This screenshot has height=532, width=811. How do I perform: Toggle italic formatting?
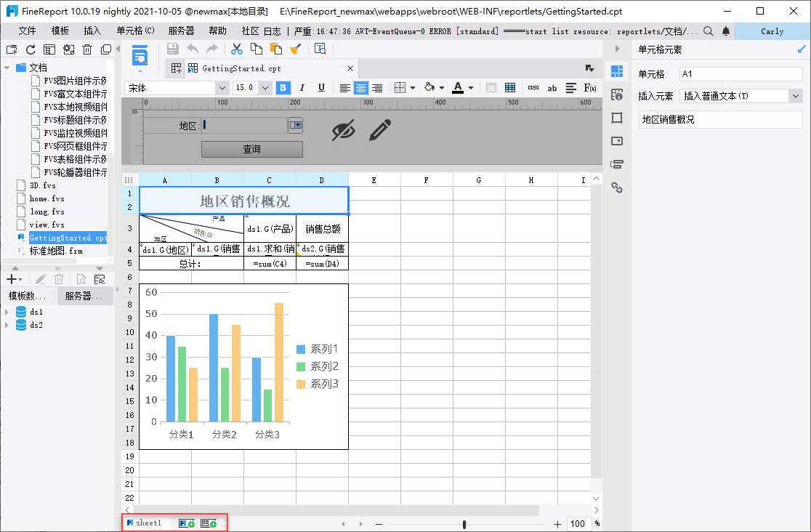tap(302, 88)
